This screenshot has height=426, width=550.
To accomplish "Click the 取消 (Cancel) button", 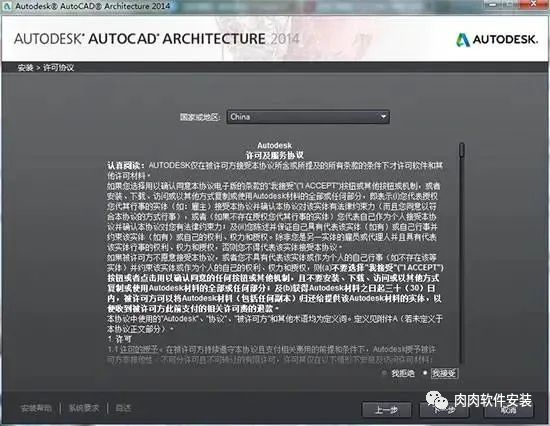I will coord(509,410).
